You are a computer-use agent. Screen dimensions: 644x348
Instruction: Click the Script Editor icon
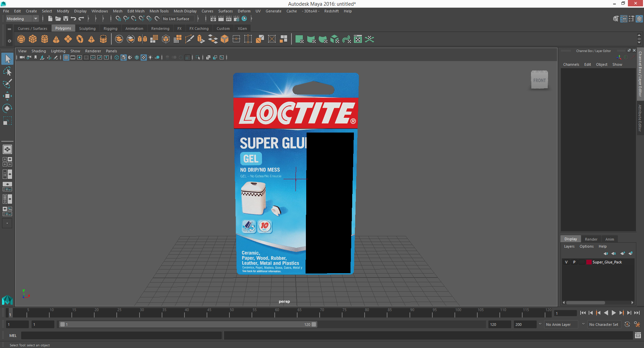pyautogui.click(x=638, y=335)
